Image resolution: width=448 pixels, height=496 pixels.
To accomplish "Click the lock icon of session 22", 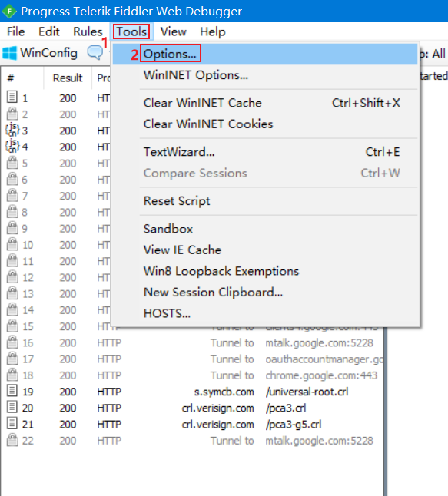I will pos(12,440).
